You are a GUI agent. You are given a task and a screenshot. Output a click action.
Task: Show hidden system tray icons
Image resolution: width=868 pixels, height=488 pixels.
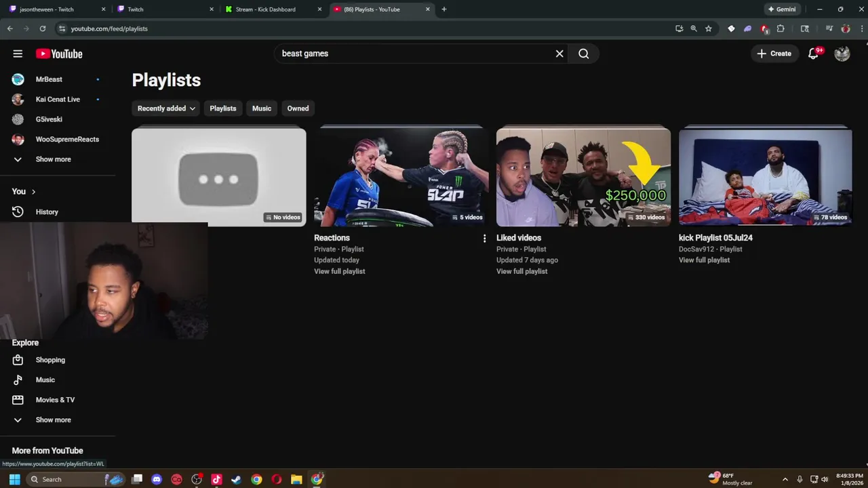click(x=785, y=479)
